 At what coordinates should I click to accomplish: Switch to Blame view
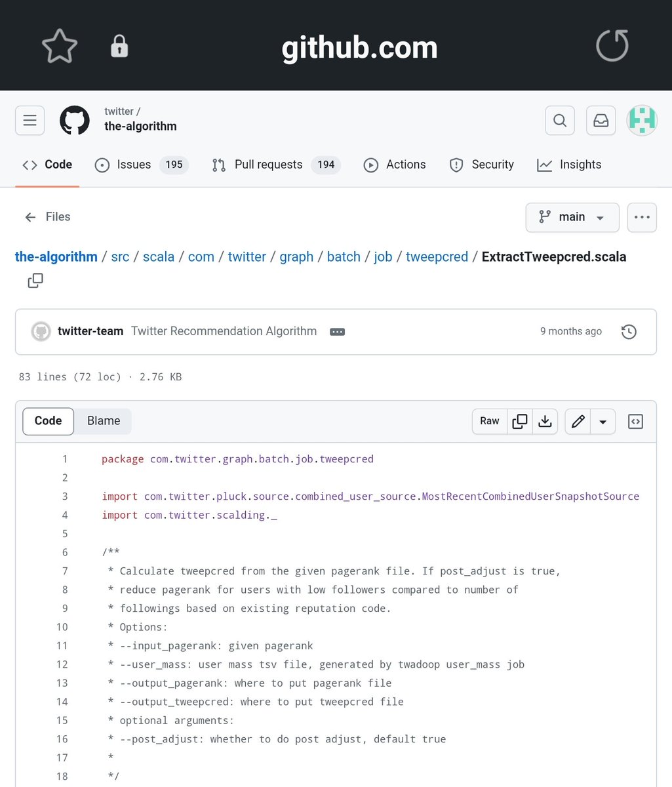click(104, 421)
